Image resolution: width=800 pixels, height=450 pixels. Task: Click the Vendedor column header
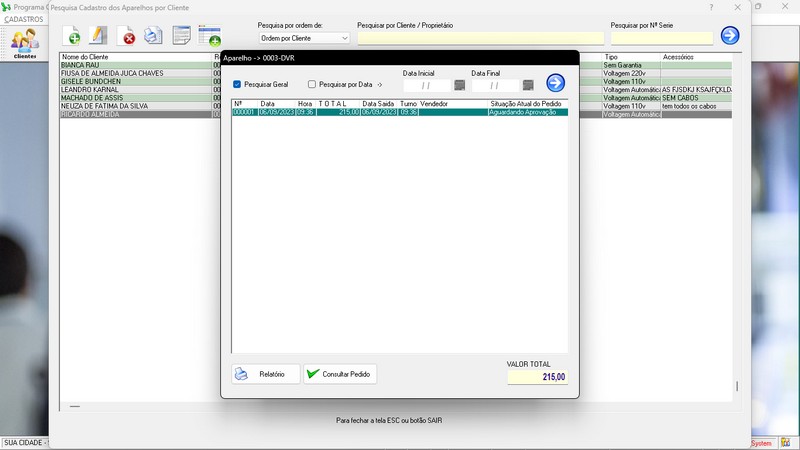click(453, 104)
